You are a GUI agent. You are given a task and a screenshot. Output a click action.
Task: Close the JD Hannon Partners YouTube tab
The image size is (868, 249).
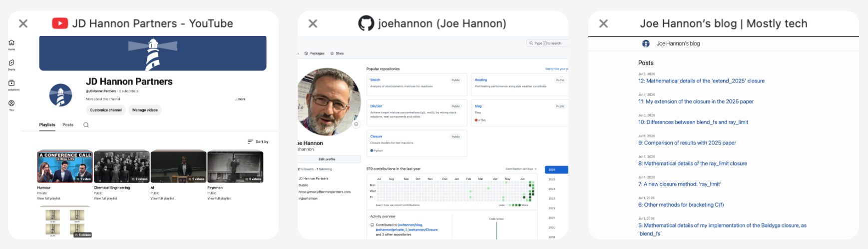(x=23, y=23)
